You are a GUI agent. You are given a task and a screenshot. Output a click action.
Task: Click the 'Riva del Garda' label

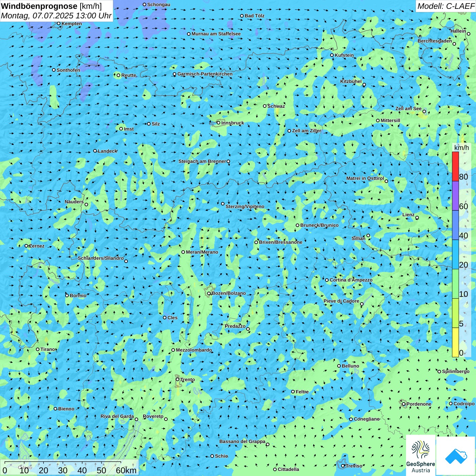[117, 416]
